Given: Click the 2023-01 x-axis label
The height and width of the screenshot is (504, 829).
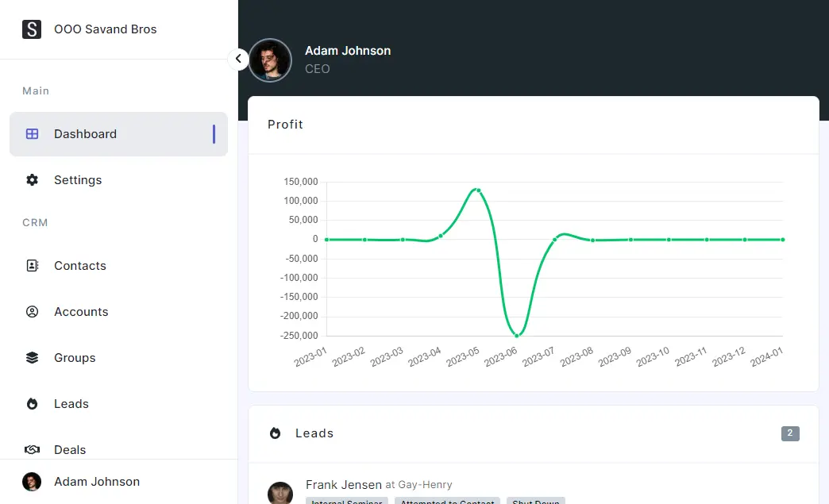Looking at the screenshot, I should (x=310, y=356).
